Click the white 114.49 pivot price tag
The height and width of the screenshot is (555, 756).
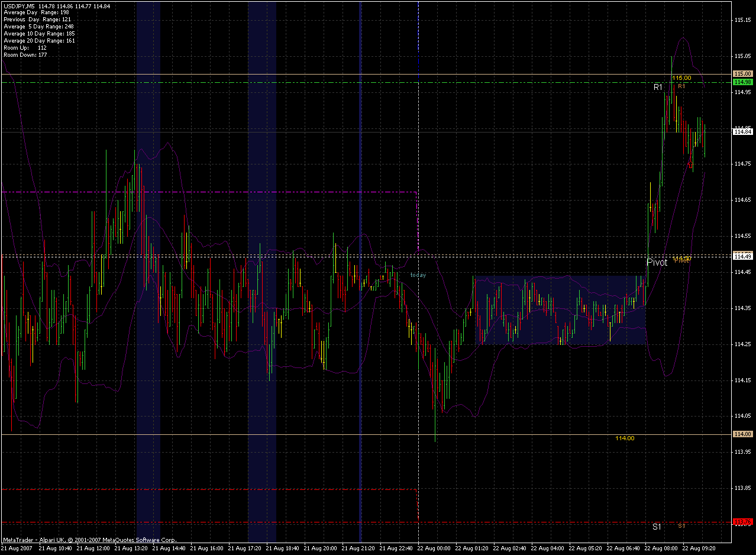point(742,256)
